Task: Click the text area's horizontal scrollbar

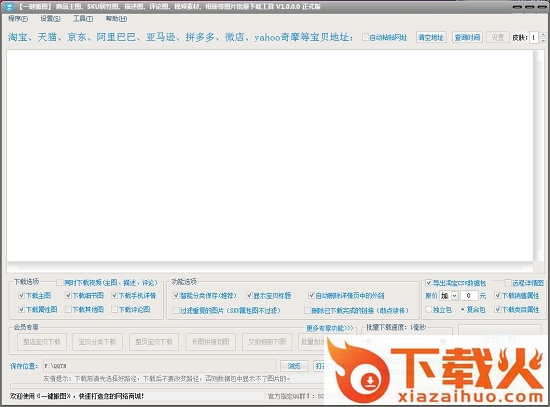Action: [x=270, y=267]
